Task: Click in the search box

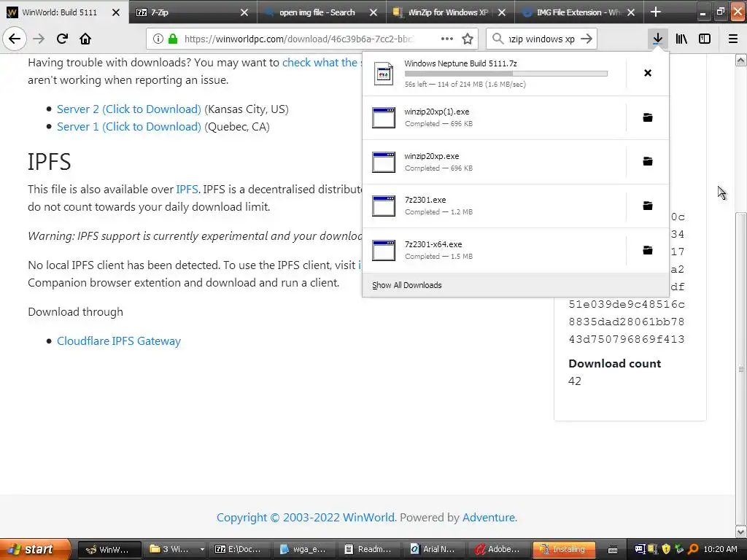Action: (542, 39)
